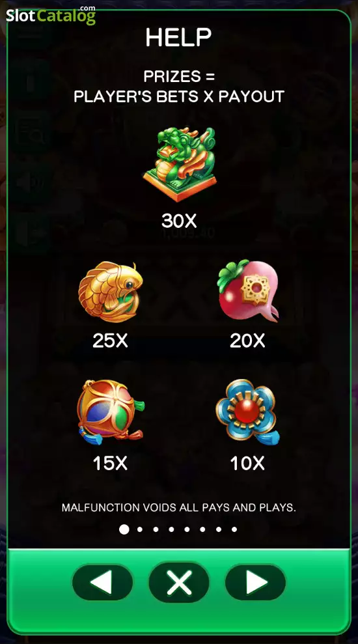Jump to the last page dot
The height and width of the screenshot is (644, 358).
point(234,529)
